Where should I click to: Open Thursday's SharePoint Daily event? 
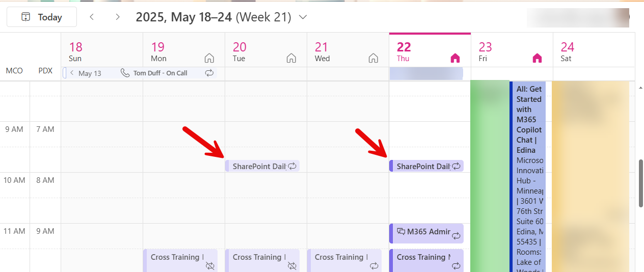coord(423,166)
